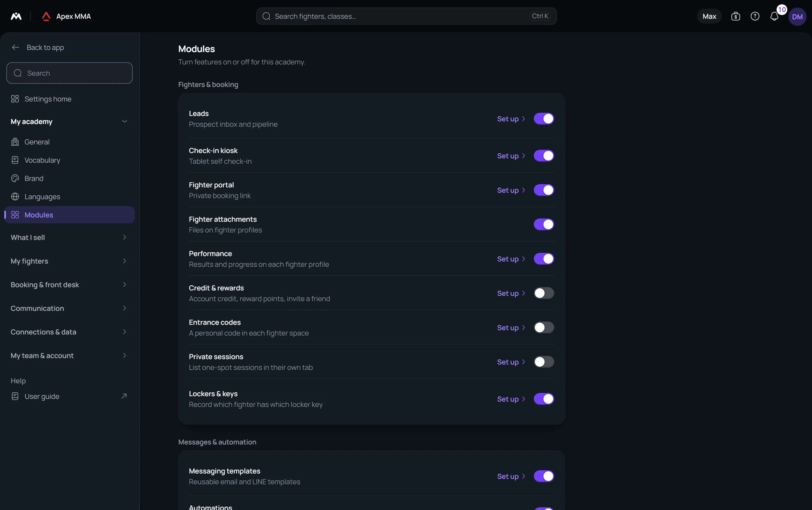The image size is (812, 510).
Task: Open notifications bell with badge 10
Action: pos(774,16)
